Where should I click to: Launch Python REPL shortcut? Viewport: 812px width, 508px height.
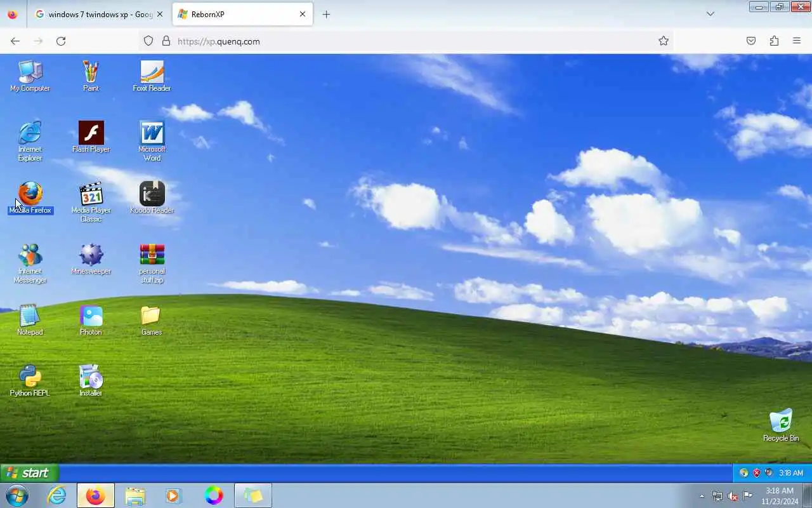(x=30, y=381)
